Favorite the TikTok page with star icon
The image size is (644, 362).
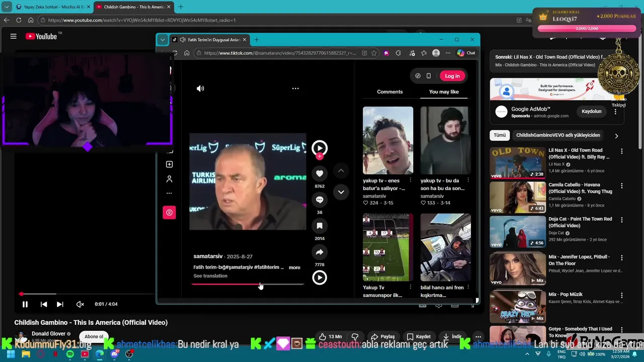pyautogui.click(x=374, y=53)
